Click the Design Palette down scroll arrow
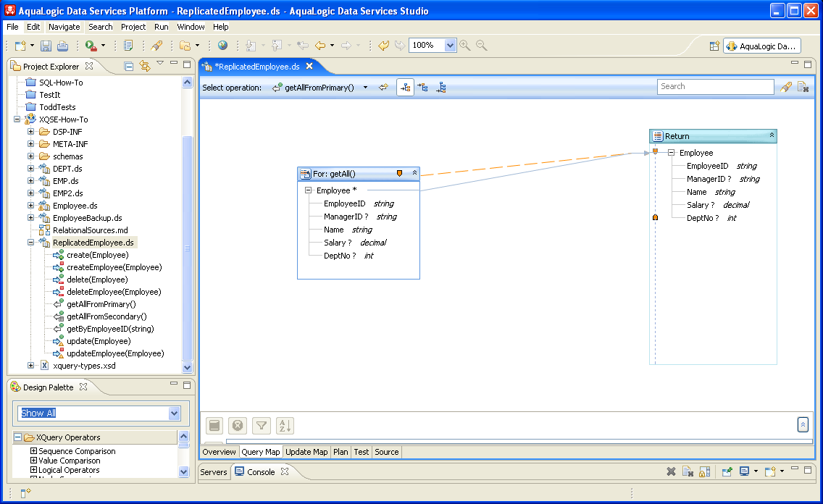Screen dimensions: 823x504 pos(184,471)
